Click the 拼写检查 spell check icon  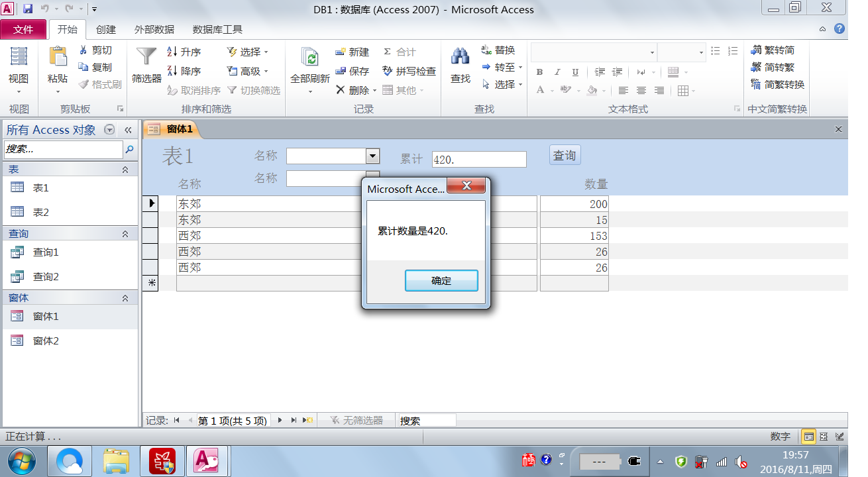[388, 71]
